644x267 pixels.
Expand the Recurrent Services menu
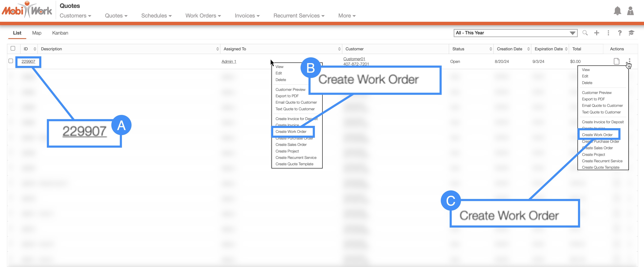pos(299,16)
